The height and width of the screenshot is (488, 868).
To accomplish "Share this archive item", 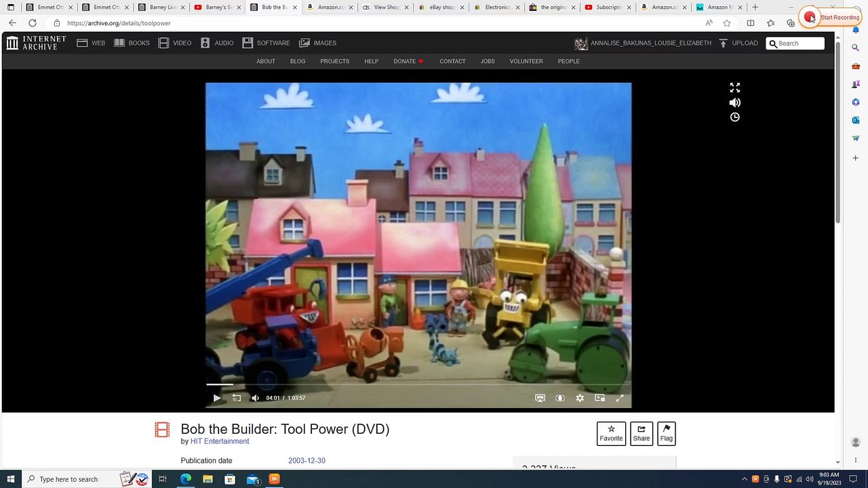I will pos(642,434).
